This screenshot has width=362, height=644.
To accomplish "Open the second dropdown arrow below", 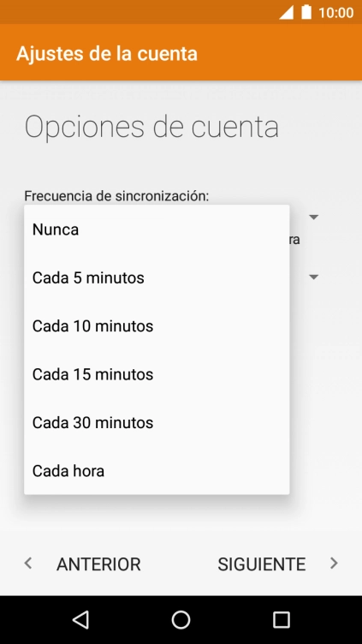I will pos(314,277).
